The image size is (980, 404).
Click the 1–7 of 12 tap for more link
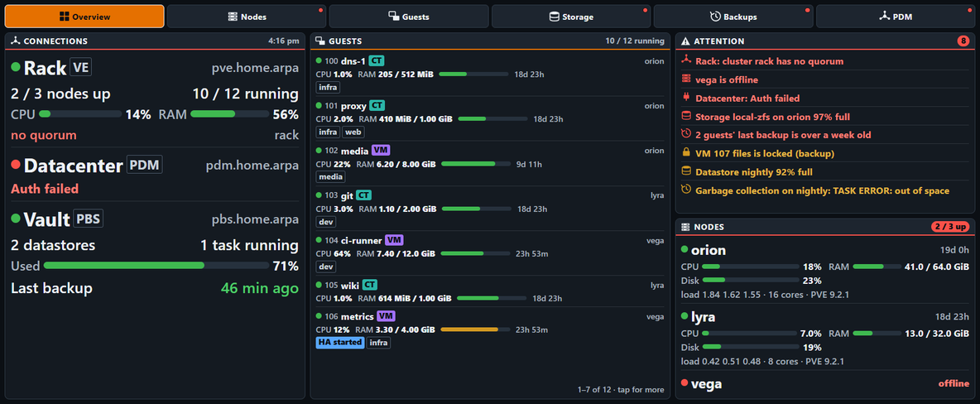point(621,390)
